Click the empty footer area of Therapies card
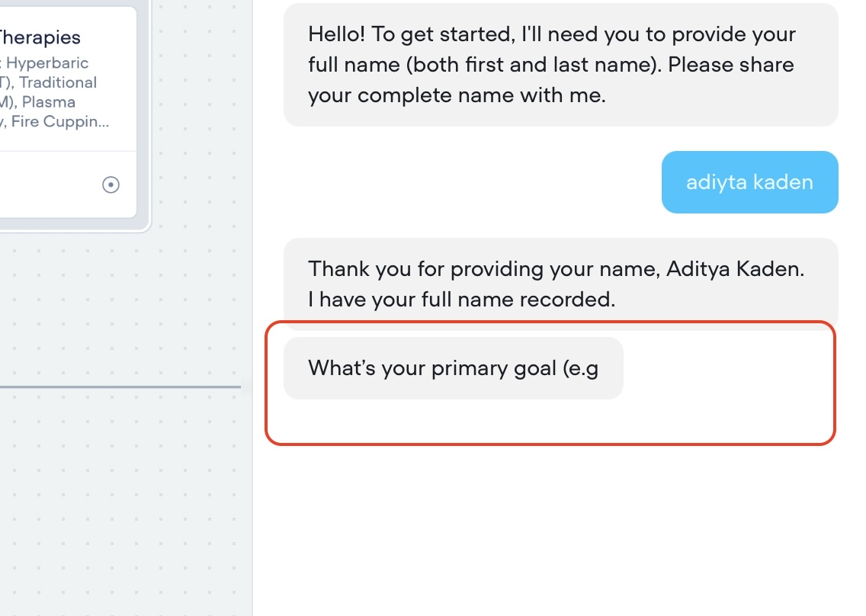Image resolution: width=866 pixels, height=616 pixels. 46,184
